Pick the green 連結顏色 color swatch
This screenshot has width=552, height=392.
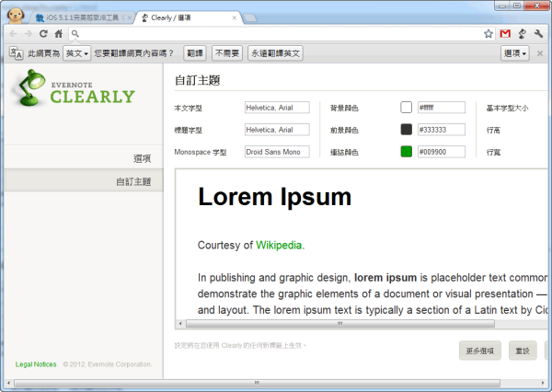coord(407,151)
